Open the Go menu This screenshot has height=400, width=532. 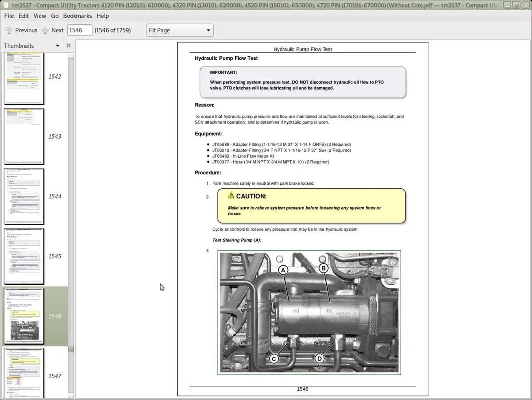pos(55,16)
